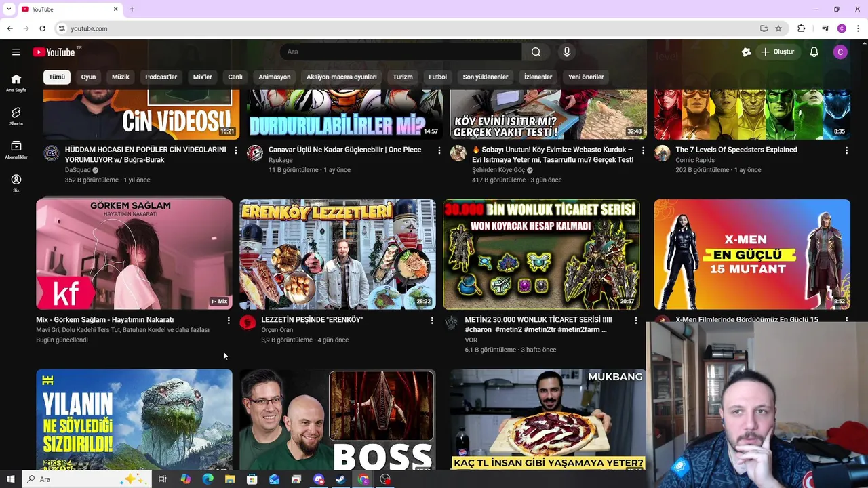Open options menu for Canavar Üçlü video
Viewport: 868px width, 488px height.
pyautogui.click(x=439, y=150)
